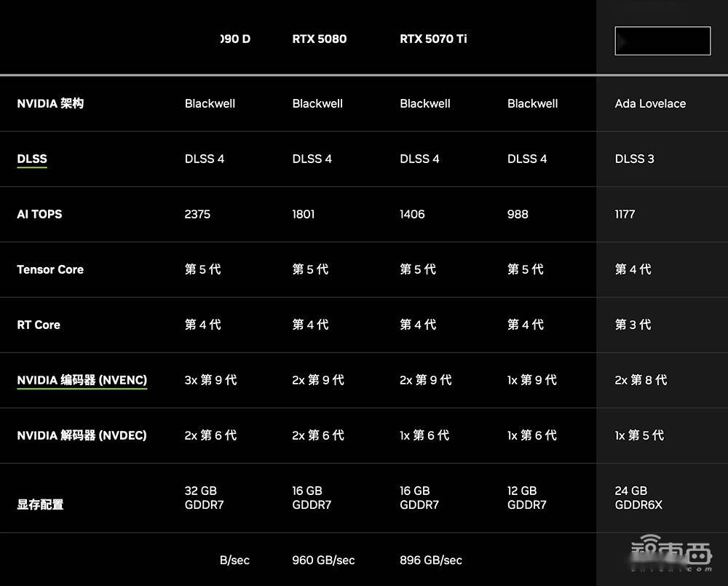
Task: Click the NVIDIA 架构 row label
Action: pyautogui.click(x=50, y=103)
